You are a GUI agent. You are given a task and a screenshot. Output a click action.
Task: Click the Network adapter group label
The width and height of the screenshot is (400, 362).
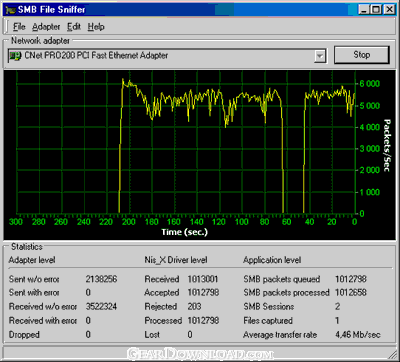(x=40, y=41)
